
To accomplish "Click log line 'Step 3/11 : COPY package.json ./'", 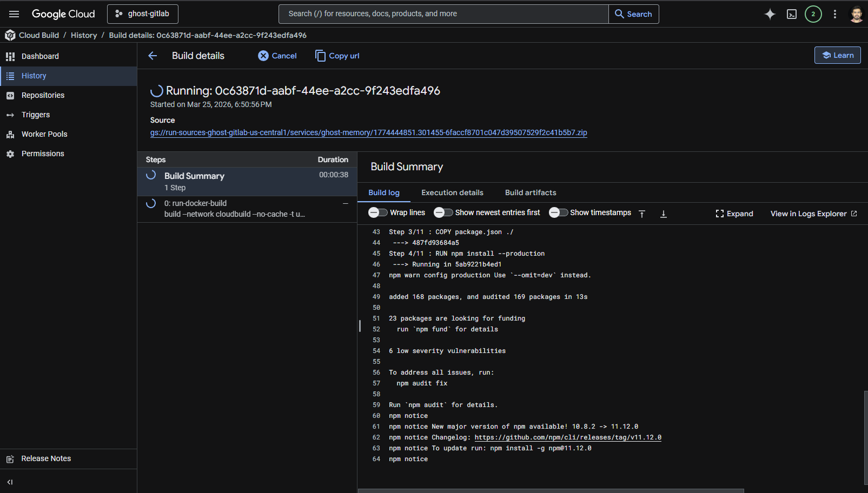I will click(451, 232).
